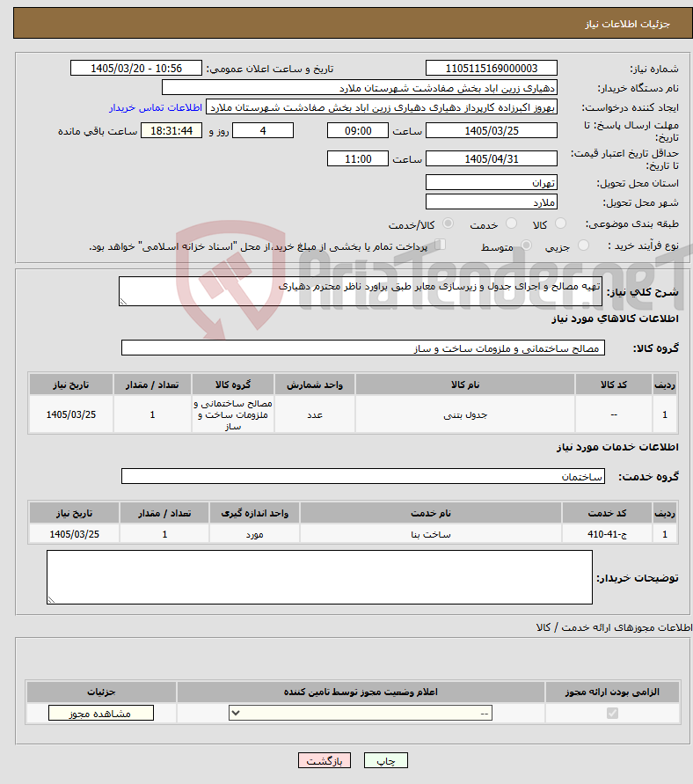Toggle the Islamic treasury payment checkbox

pos(441,245)
